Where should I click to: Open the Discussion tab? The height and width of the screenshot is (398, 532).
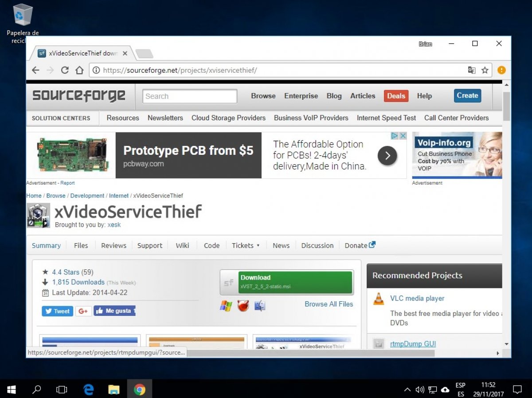coord(317,245)
